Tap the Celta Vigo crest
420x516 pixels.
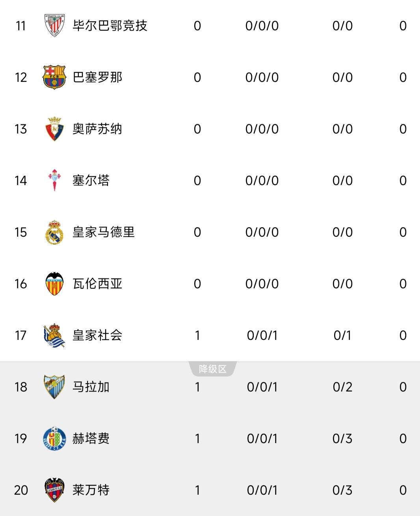click(x=54, y=180)
